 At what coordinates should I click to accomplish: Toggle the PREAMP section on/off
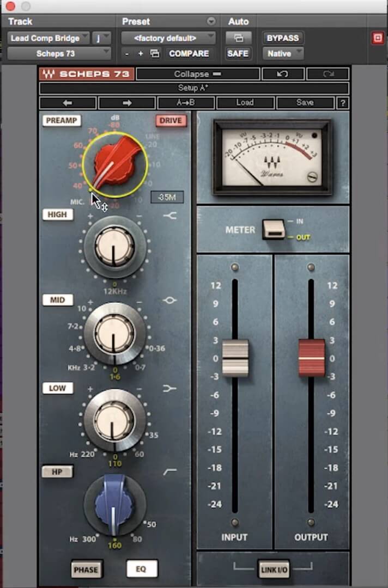[62, 121]
